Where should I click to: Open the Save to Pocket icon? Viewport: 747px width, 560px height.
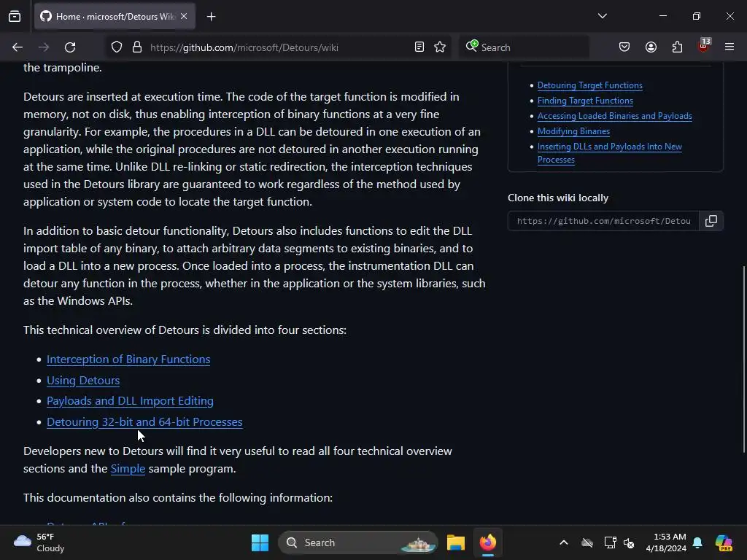pos(624,47)
